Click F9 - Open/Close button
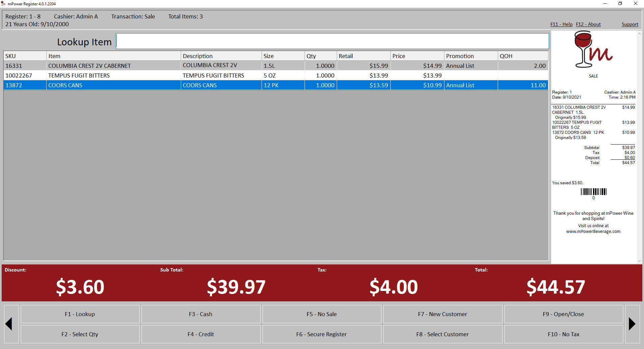 563,314
